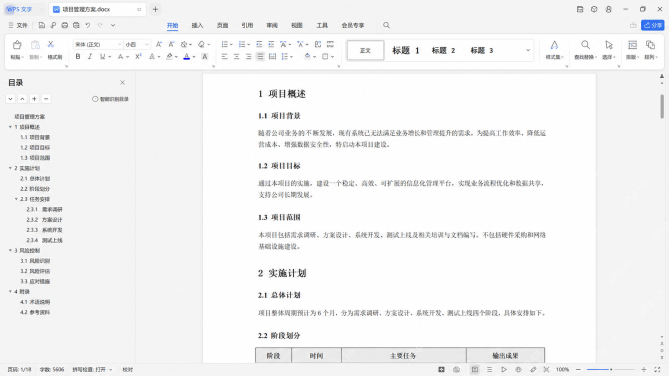This screenshot has width=669, height=376.
Task: Click the Cut scissors icon
Action: point(51,44)
